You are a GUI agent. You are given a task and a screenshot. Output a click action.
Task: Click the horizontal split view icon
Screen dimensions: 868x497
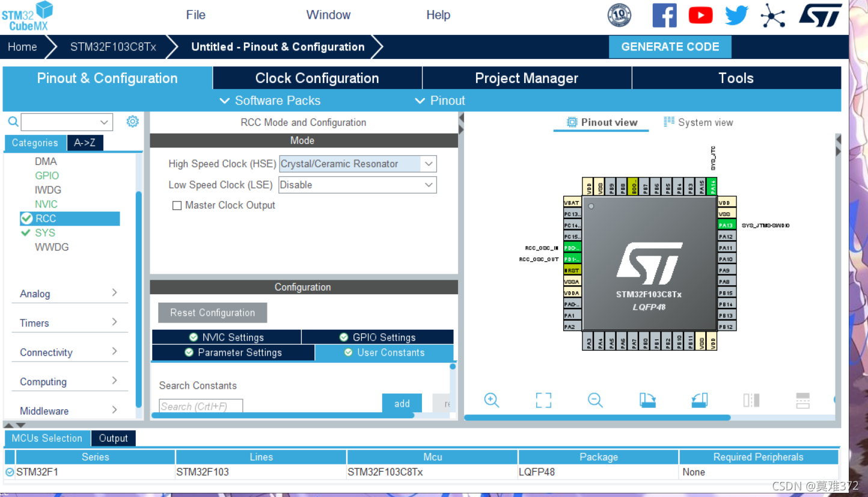(803, 400)
